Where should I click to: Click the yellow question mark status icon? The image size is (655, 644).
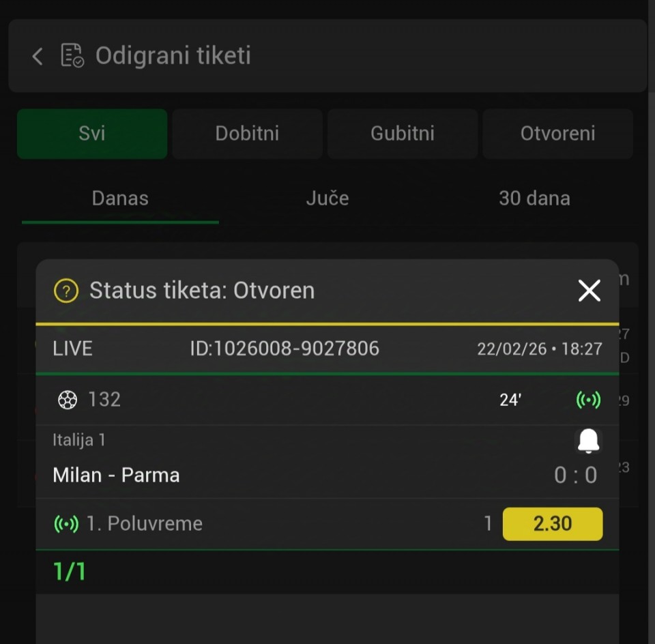coord(66,291)
